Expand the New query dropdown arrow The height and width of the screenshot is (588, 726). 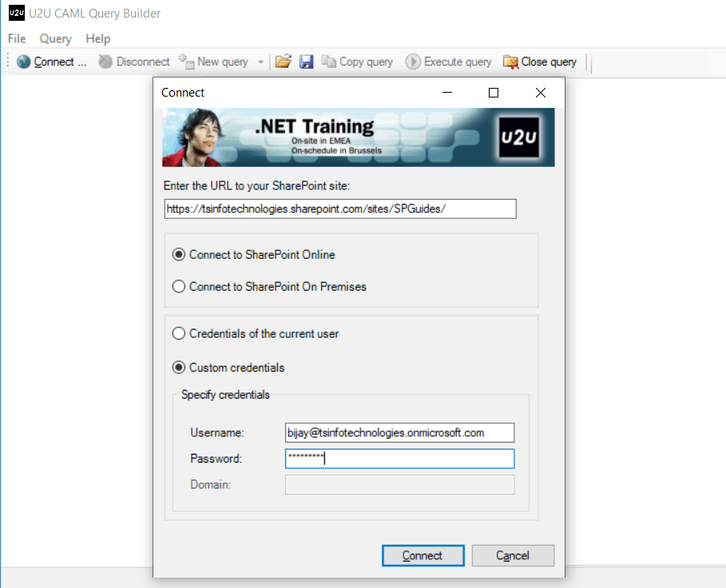(x=260, y=62)
